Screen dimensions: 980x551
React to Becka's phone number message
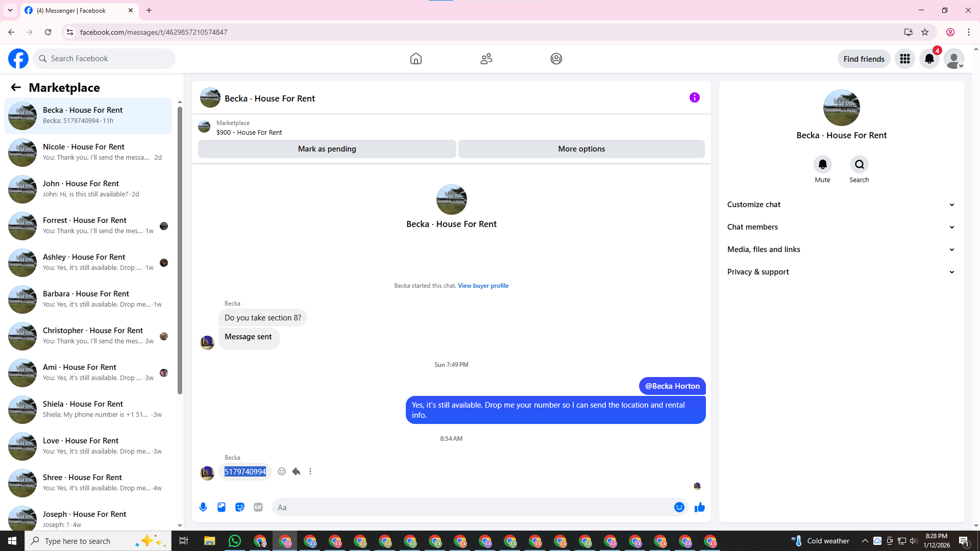(x=282, y=471)
